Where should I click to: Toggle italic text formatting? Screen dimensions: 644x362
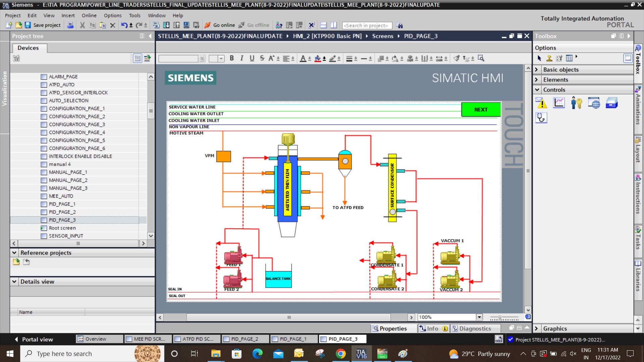pos(242,58)
